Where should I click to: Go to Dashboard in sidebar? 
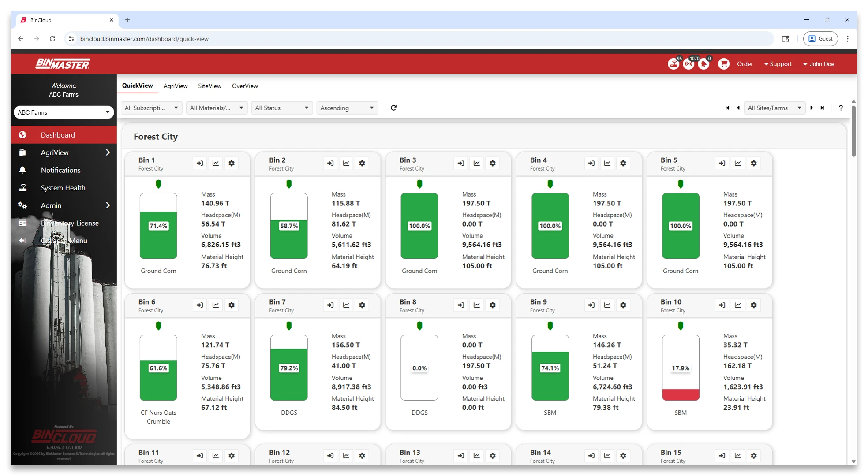point(64,135)
